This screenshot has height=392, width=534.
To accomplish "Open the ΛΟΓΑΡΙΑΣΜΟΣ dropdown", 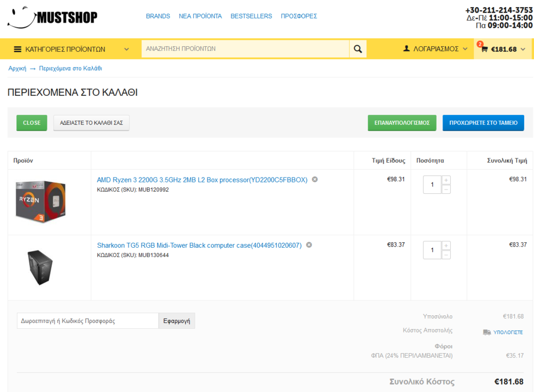I will (435, 49).
